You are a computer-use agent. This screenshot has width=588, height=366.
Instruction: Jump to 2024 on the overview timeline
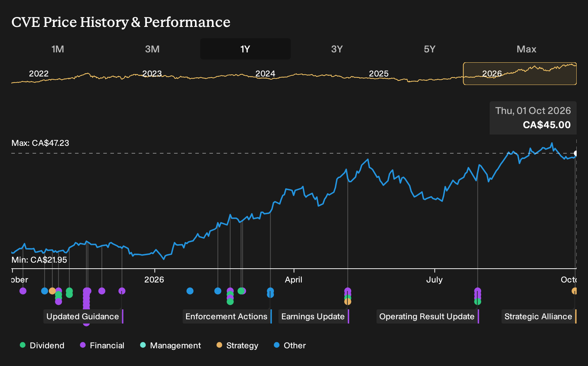point(265,74)
